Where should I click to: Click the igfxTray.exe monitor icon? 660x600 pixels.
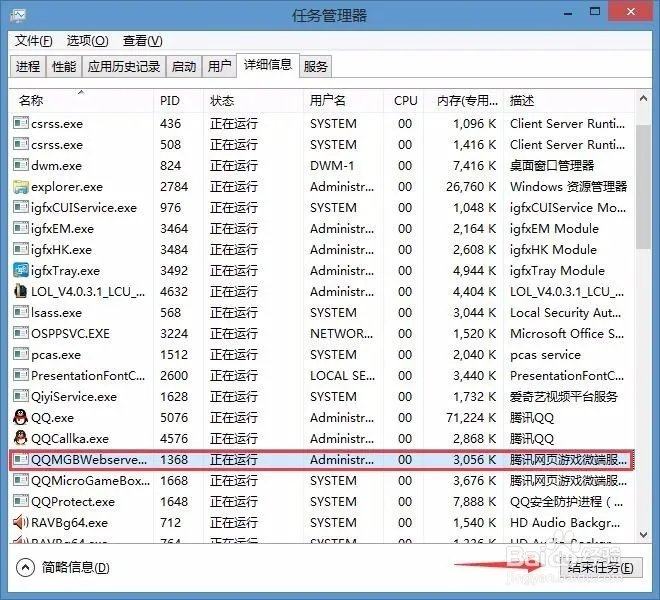pyautogui.click(x=20, y=270)
